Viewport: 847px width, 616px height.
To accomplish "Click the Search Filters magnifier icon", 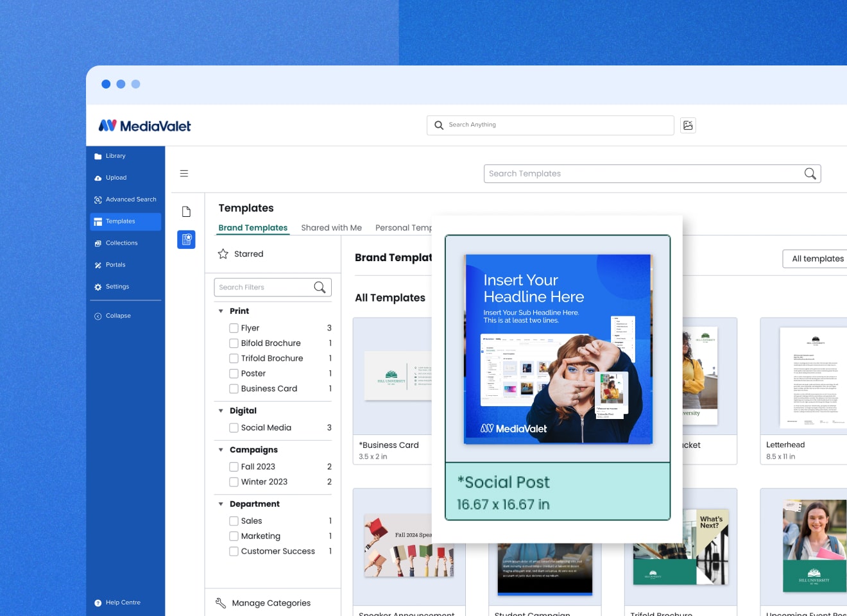I will point(320,287).
